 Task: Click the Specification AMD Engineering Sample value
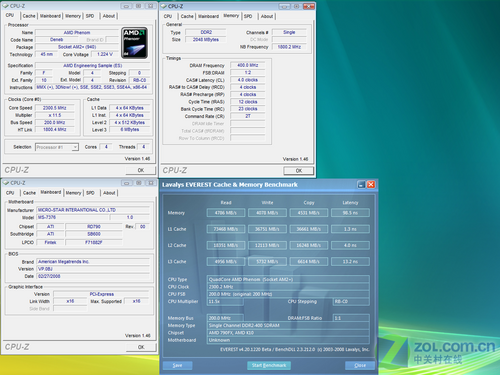[x=93, y=66]
